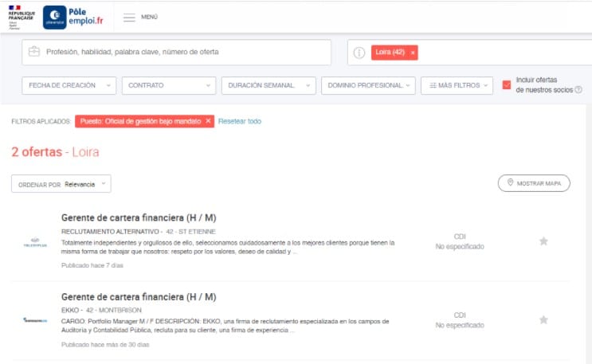This screenshot has width=592, height=364.
Task: Click the '42 - ST ETIENNE' location text
Action: click(190, 232)
